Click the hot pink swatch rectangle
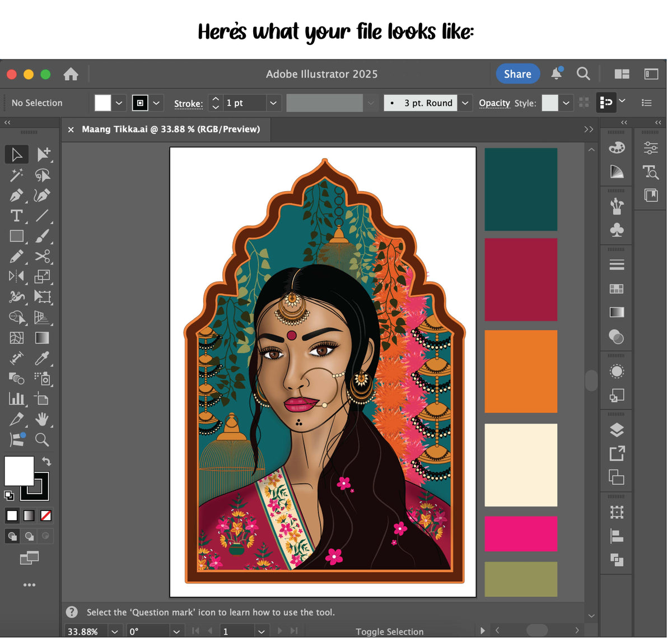The image size is (672, 640). (x=521, y=534)
